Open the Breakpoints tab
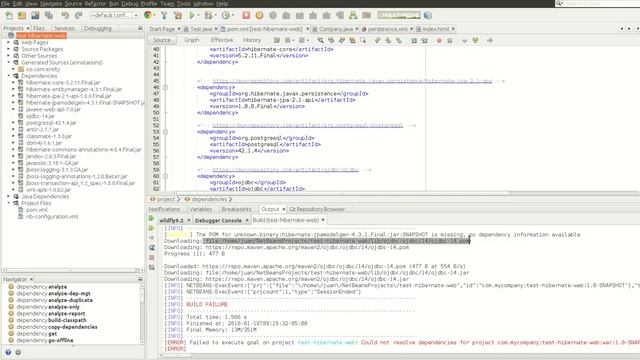Viewport: 640px width, 360px height. (x=236, y=209)
